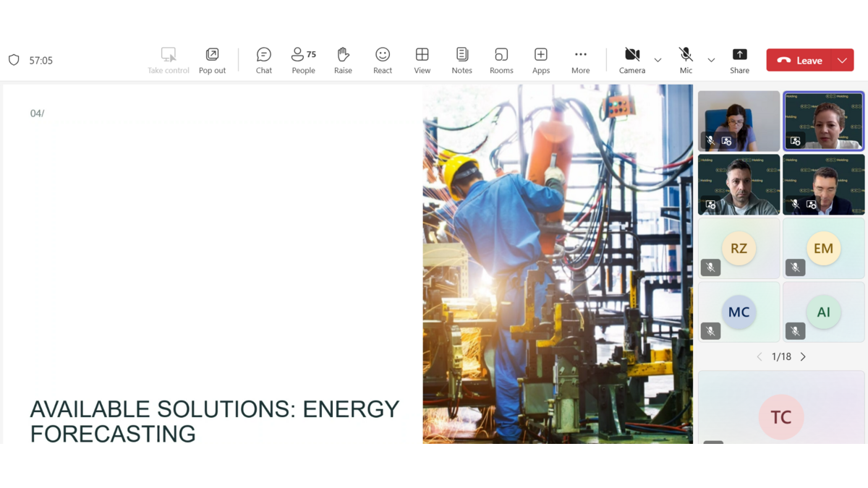868x488 pixels.
Task: Expand Mic options dropdown arrow
Action: 711,60
